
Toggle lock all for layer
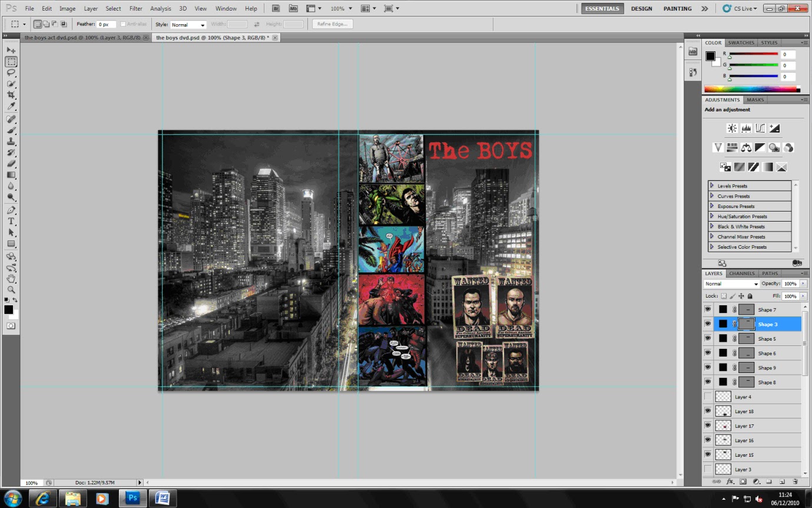[x=750, y=296]
